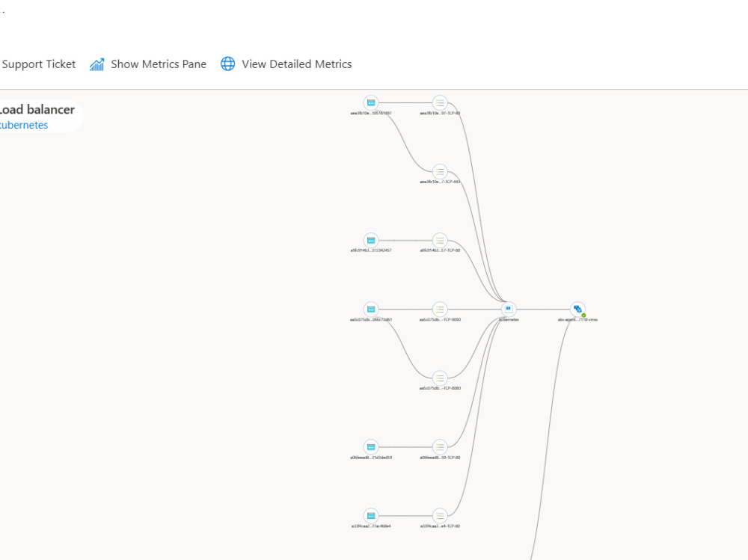
Task: Click the View Detailed Metrics globe icon
Action: coord(227,64)
